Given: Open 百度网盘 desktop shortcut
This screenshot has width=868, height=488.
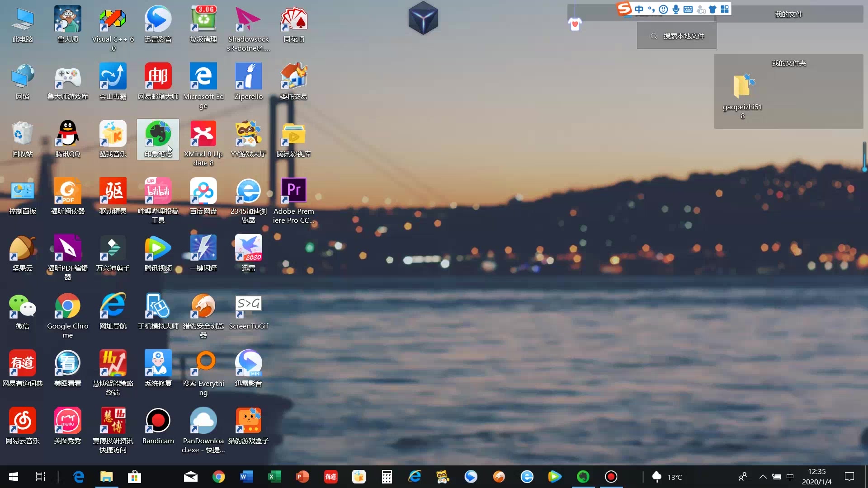Looking at the screenshot, I should (x=203, y=197).
